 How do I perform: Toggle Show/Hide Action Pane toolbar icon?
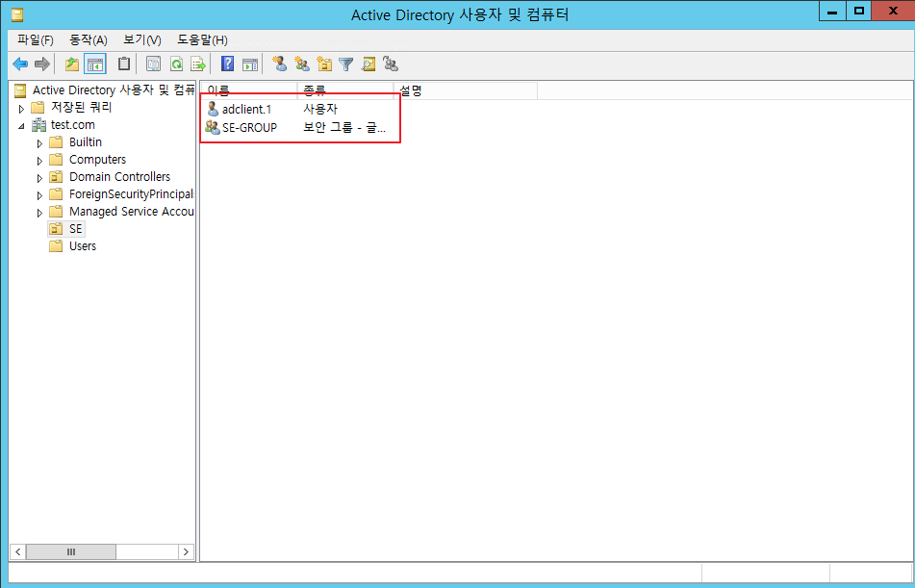click(250, 64)
